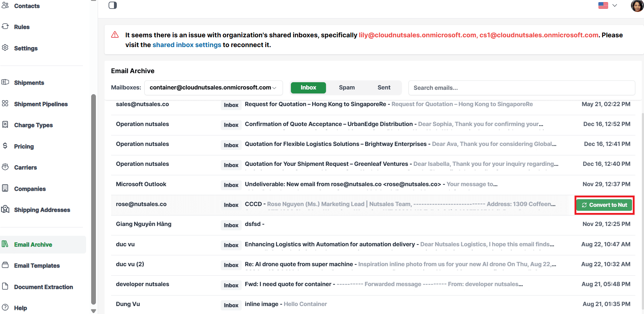Click the Document Extraction file icon
Screen dimensions: 644x314
[x=5, y=286]
